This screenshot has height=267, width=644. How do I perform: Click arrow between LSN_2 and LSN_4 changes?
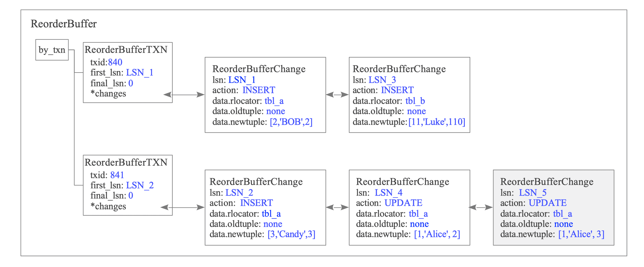click(337, 207)
